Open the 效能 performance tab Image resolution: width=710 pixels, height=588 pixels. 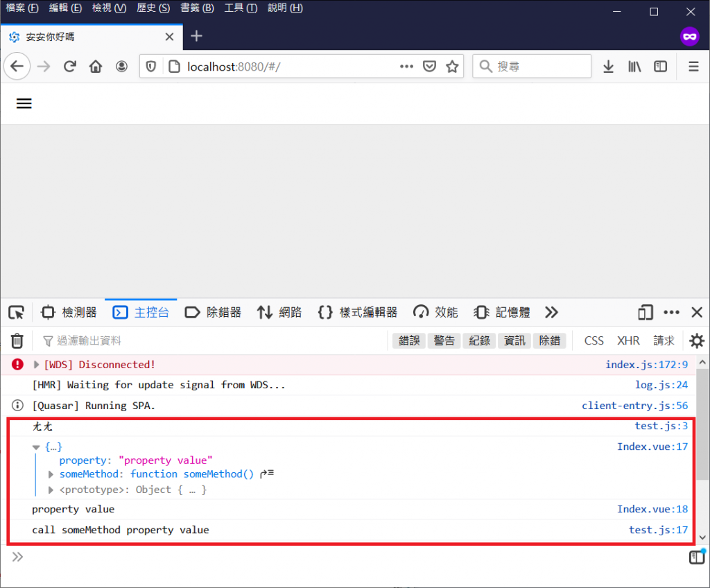pos(435,312)
